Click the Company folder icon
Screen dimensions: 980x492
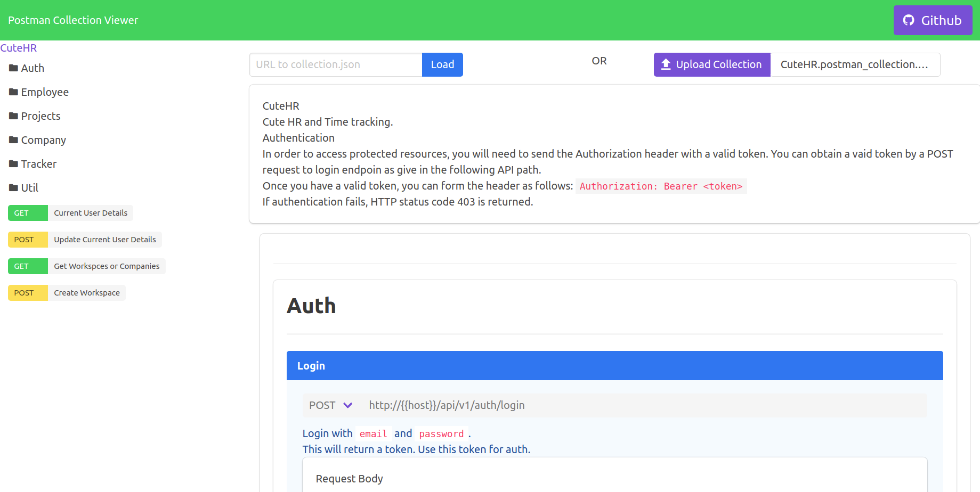pos(14,140)
